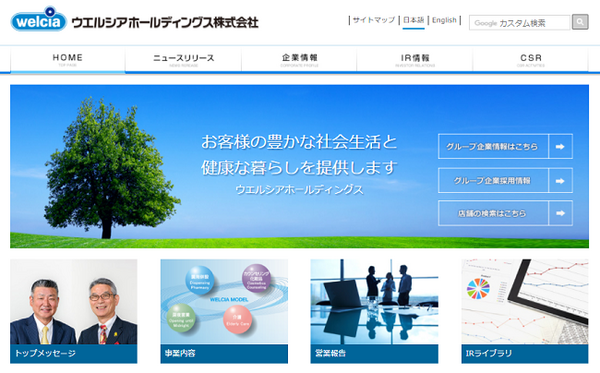600x373 pixels.
Task: Open the IR情報 menu
Action: point(415,59)
